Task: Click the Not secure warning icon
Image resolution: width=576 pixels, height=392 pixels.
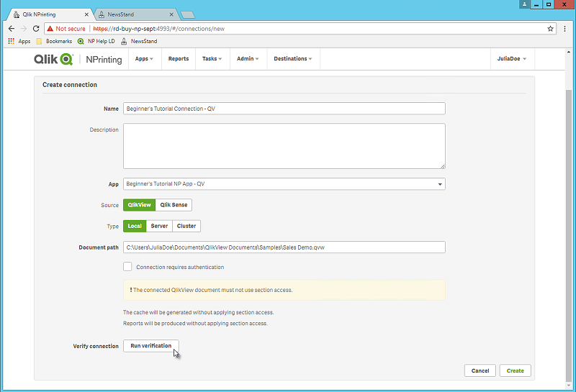Action: pyautogui.click(x=50, y=29)
